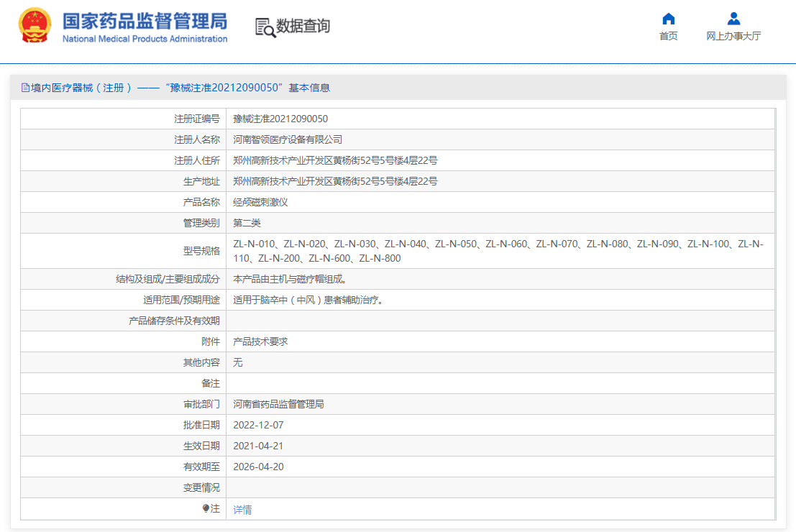This screenshot has width=796, height=532.
Task: Select approving department 河南省药品监督管理局
Action: (278, 404)
